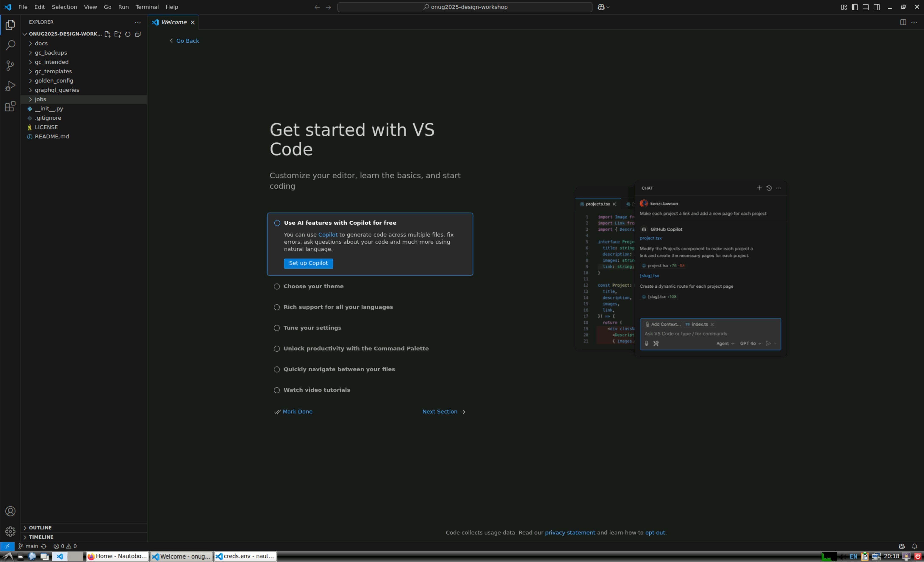Image resolution: width=924 pixels, height=562 pixels.
Task: Select the Tune your settings step
Action: (x=312, y=328)
